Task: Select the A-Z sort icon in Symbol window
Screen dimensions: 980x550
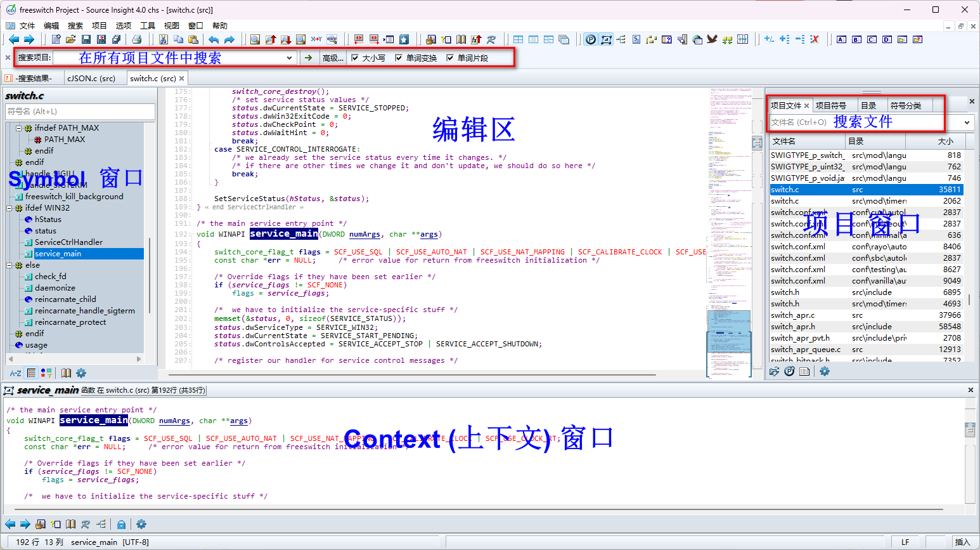Action: pyautogui.click(x=15, y=373)
